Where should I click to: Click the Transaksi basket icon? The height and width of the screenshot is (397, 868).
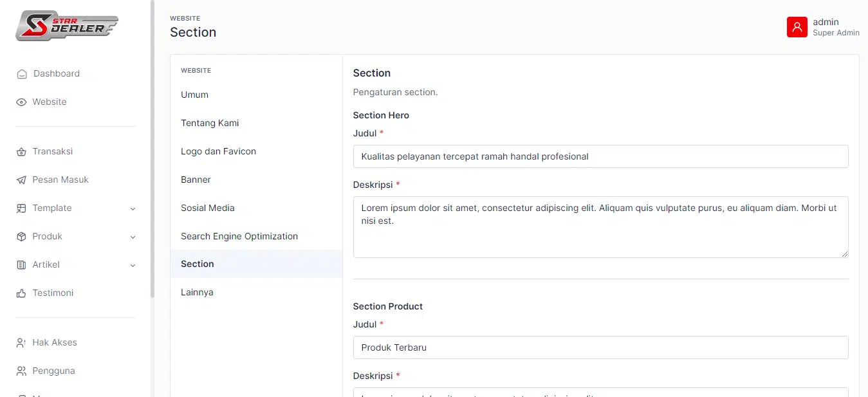21,152
